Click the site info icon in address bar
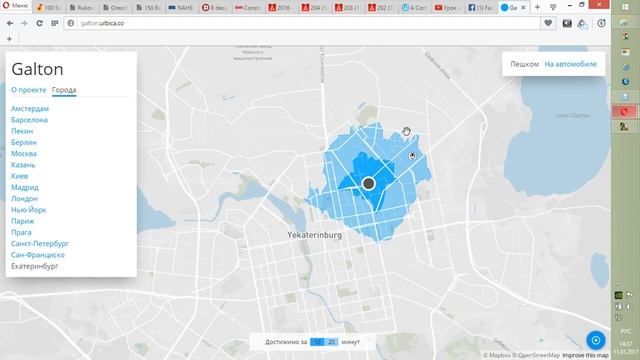This screenshot has height=360, width=640. pyautogui.click(x=71, y=23)
